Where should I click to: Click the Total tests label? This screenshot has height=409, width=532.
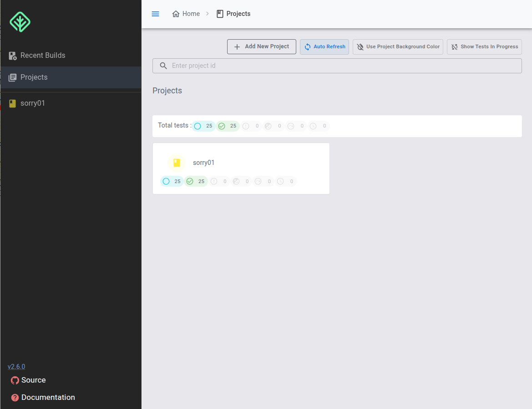point(174,126)
